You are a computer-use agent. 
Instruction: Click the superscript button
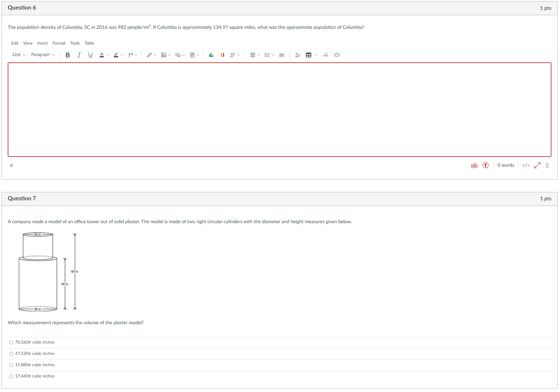[130, 55]
